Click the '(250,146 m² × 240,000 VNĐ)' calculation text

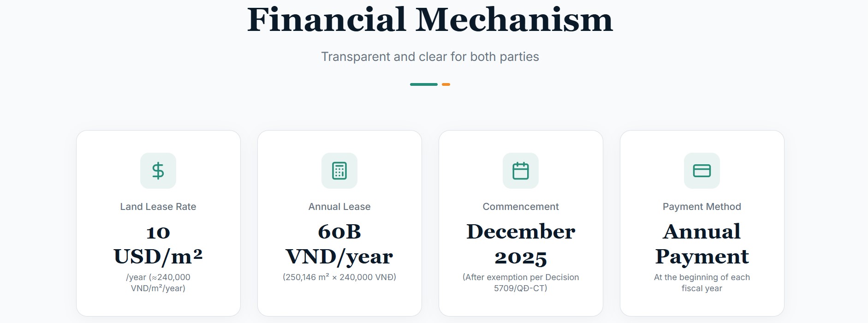point(339,277)
